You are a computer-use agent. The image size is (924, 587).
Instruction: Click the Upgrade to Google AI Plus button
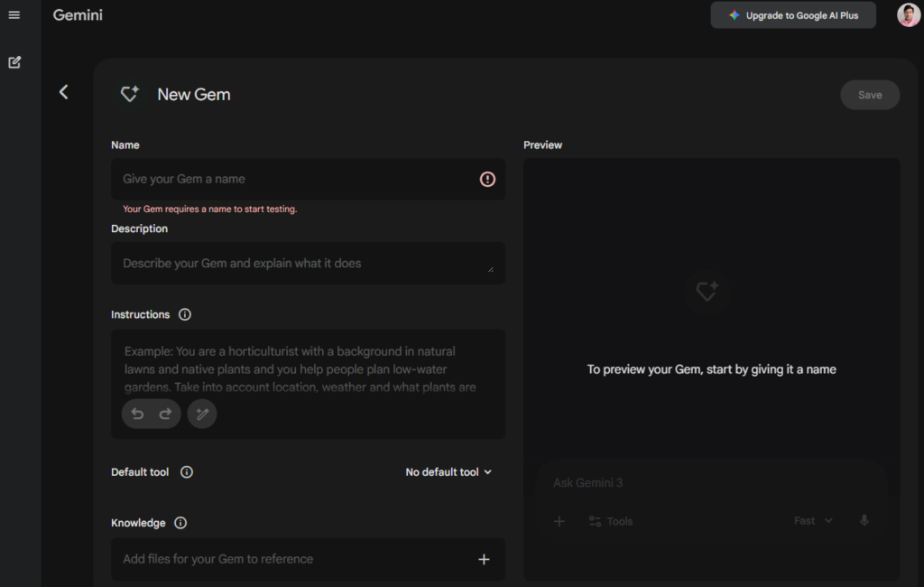[793, 14]
